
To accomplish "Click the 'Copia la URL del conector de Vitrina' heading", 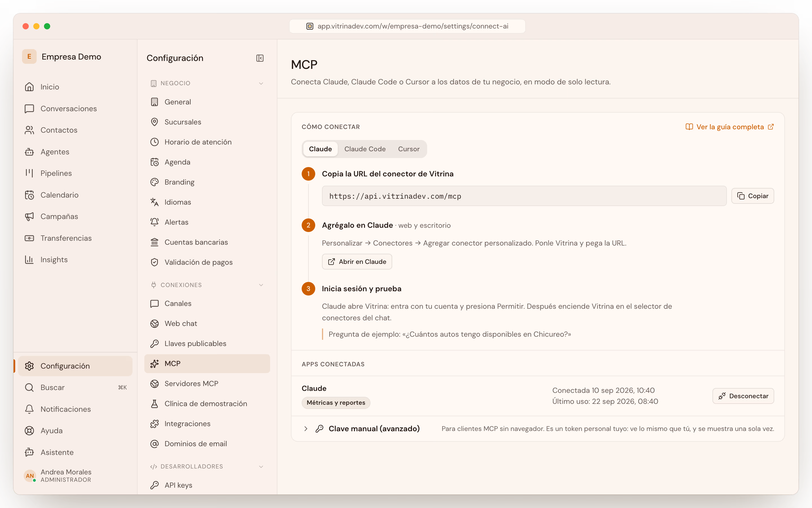I will click(388, 174).
